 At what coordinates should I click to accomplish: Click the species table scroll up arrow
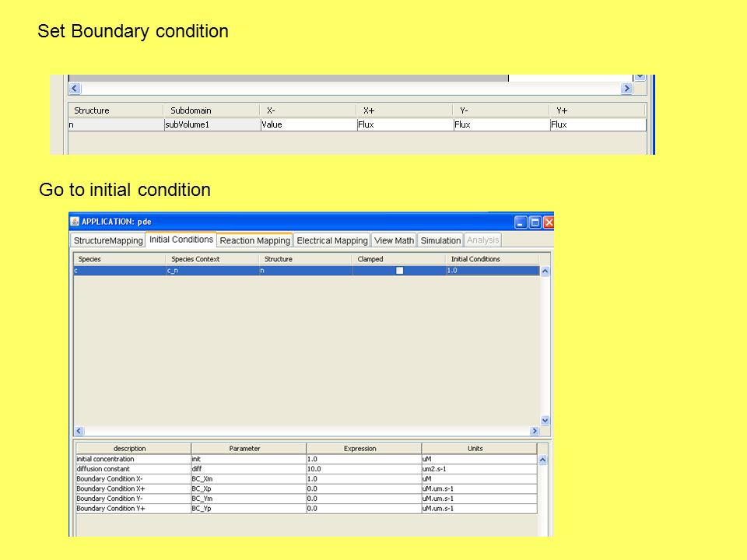point(545,271)
